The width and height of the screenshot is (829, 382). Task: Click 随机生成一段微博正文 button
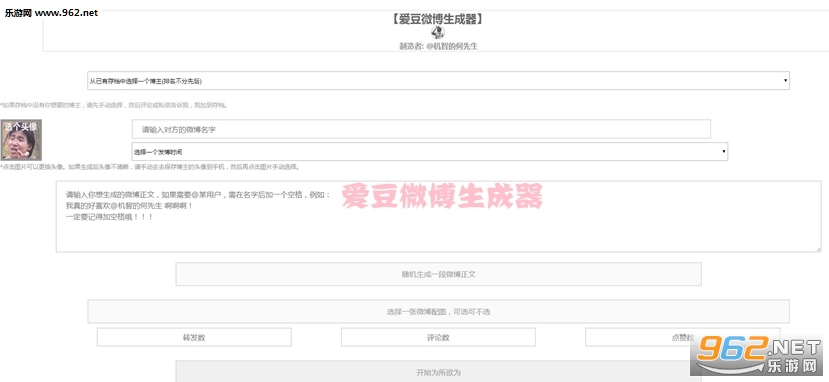click(x=438, y=274)
